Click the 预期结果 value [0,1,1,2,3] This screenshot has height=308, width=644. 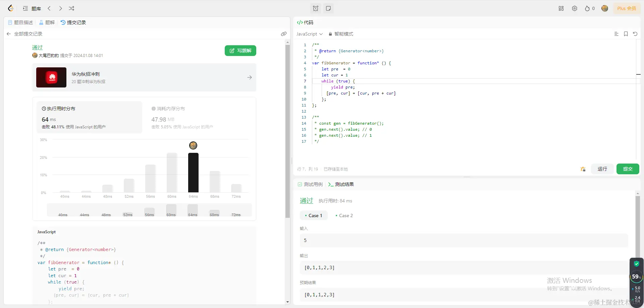click(319, 295)
